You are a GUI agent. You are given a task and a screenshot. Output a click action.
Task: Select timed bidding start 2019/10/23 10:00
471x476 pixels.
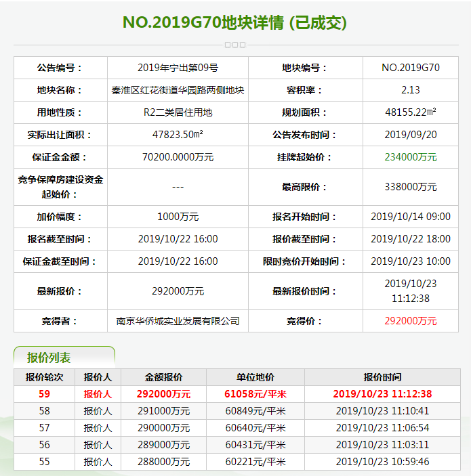[411, 261]
